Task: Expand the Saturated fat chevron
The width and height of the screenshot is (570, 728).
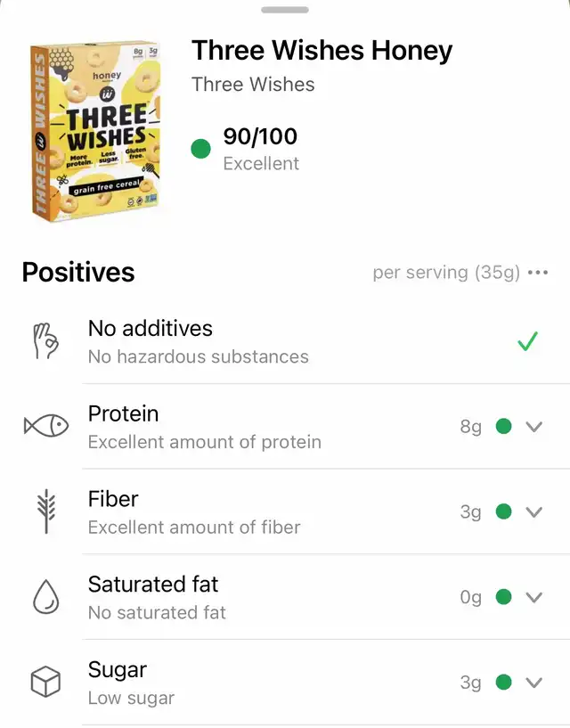Action: coord(534,597)
